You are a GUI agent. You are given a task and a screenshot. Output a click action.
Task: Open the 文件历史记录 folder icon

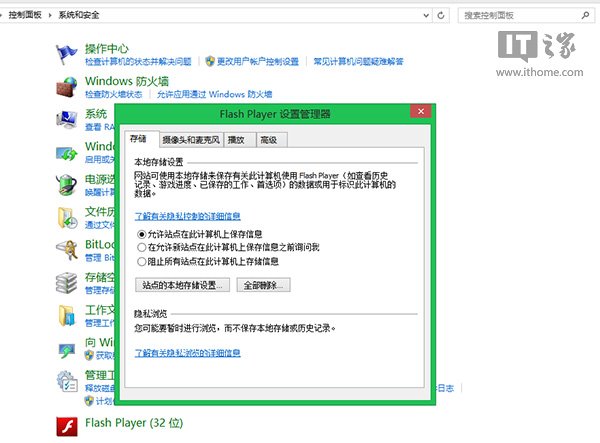[x=66, y=217]
